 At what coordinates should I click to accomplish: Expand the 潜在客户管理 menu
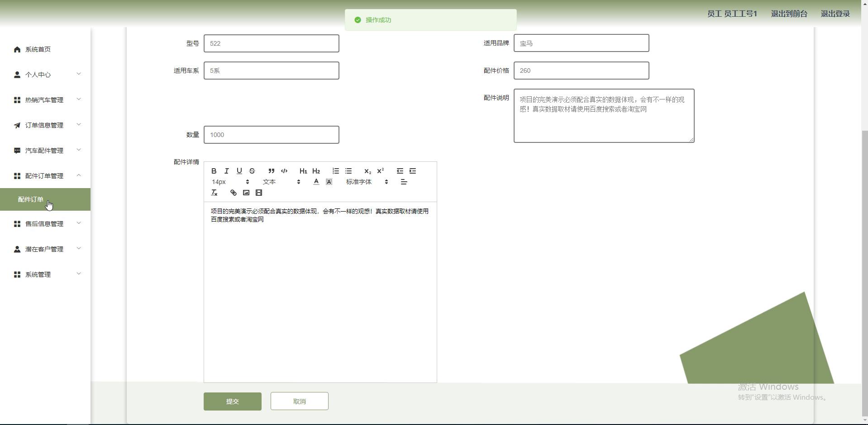pyautogui.click(x=45, y=249)
